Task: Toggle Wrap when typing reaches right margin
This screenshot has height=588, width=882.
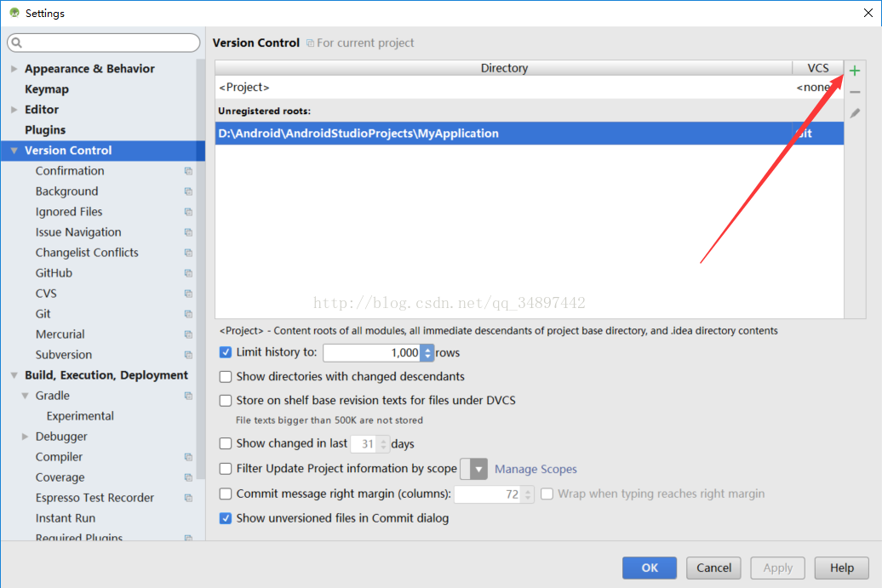Action: pyautogui.click(x=547, y=494)
